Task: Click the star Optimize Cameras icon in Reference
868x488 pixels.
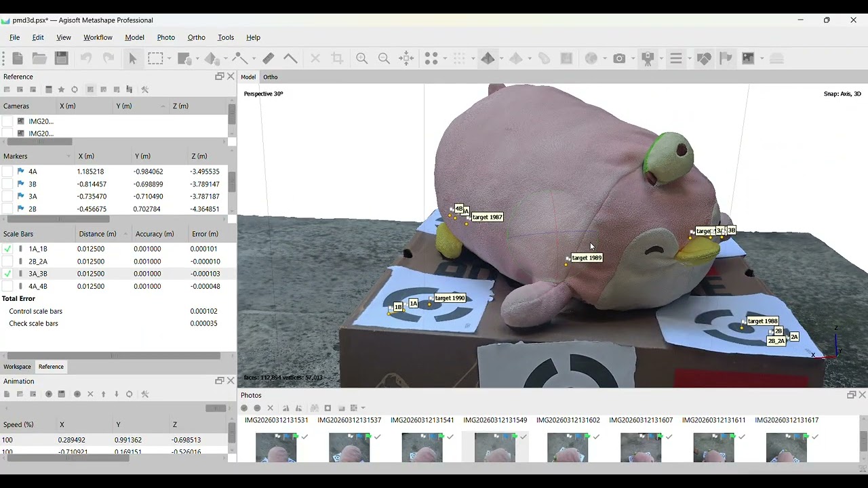Action: coord(61,89)
